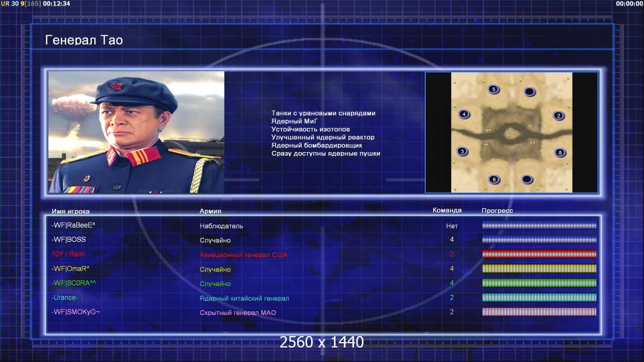Click General Tao's portrait image

click(x=137, y=132)
